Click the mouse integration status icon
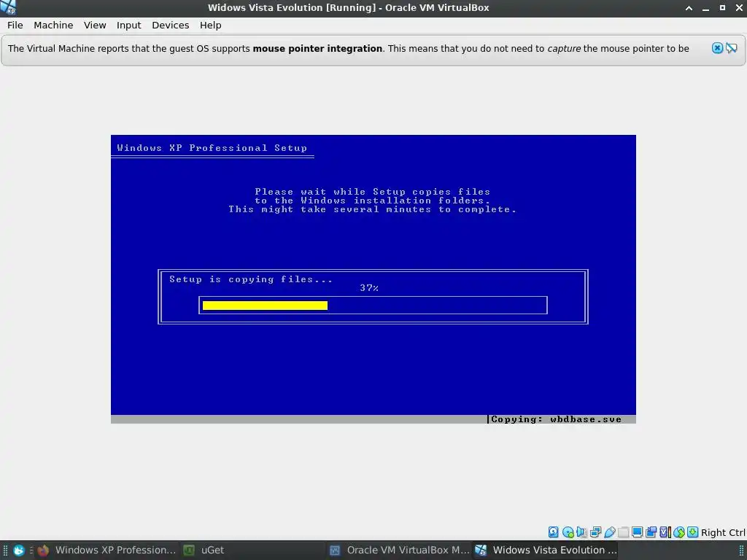 (x=679, y=532)
